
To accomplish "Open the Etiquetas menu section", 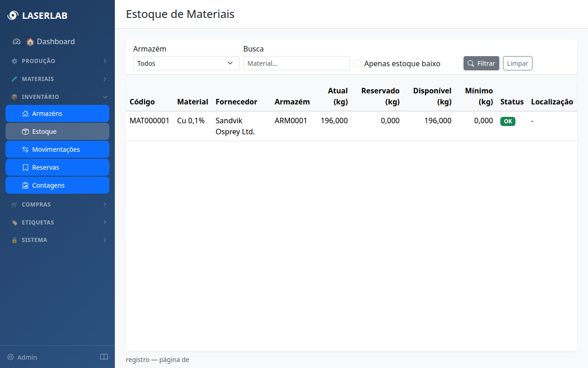I will [x=57, y=222].
